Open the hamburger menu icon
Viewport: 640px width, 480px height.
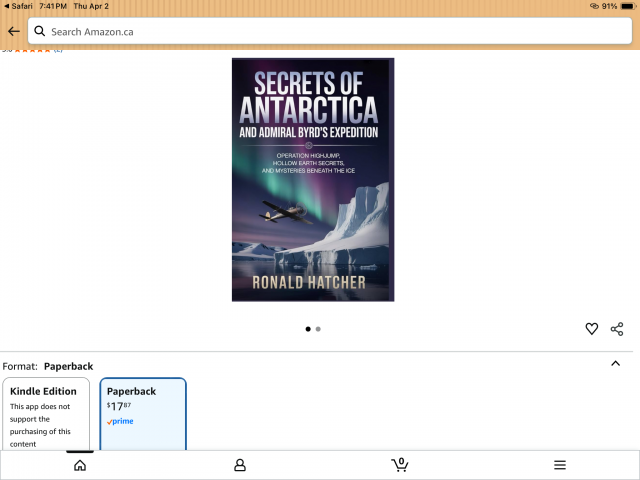pos(560,465)
